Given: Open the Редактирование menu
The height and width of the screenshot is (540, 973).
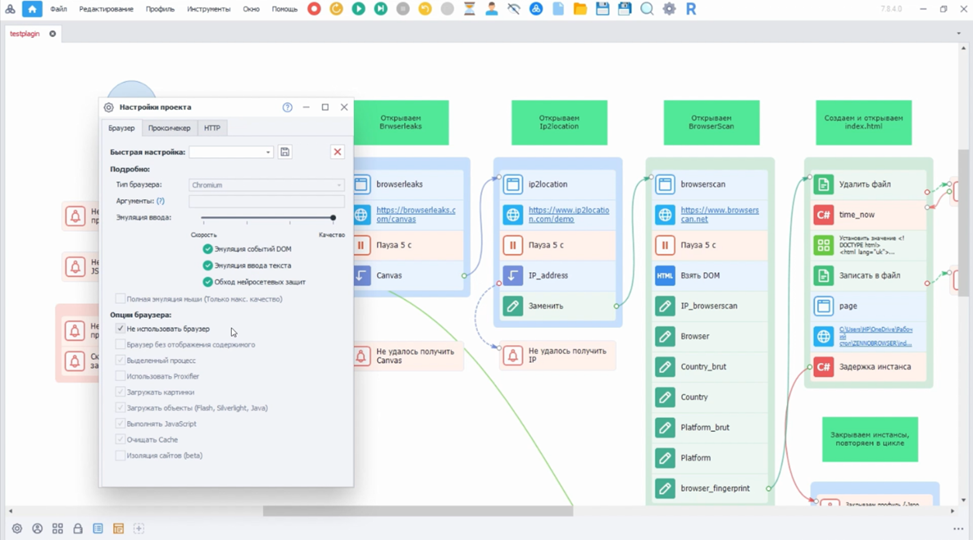Looking at the screenshot, I should 106,9.
